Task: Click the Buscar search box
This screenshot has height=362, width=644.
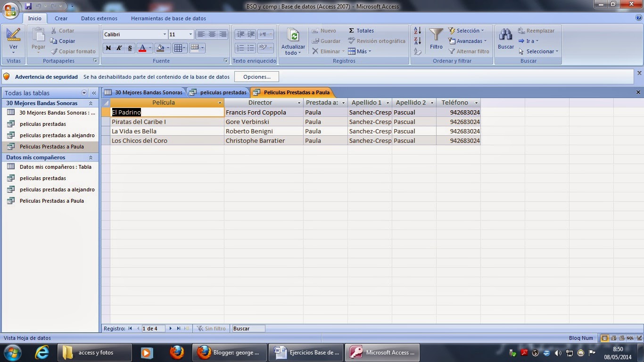Action: point(248,329)
